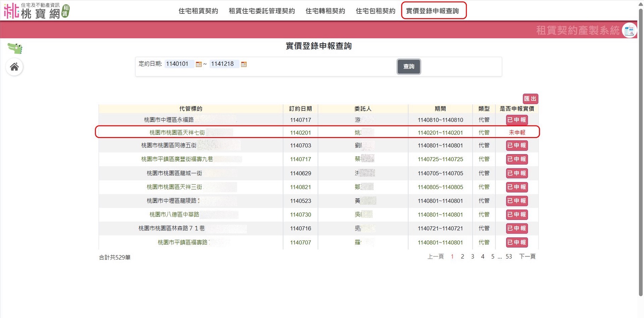Click the contract system icon at top right
Screen dimensions: 644x318
(x=629, y=31)
